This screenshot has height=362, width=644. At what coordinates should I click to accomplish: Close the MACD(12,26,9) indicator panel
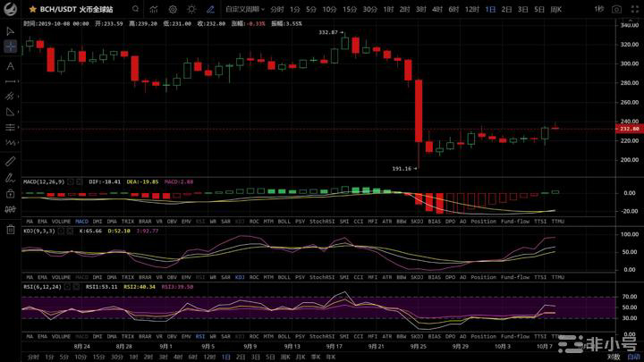[80, 181]
